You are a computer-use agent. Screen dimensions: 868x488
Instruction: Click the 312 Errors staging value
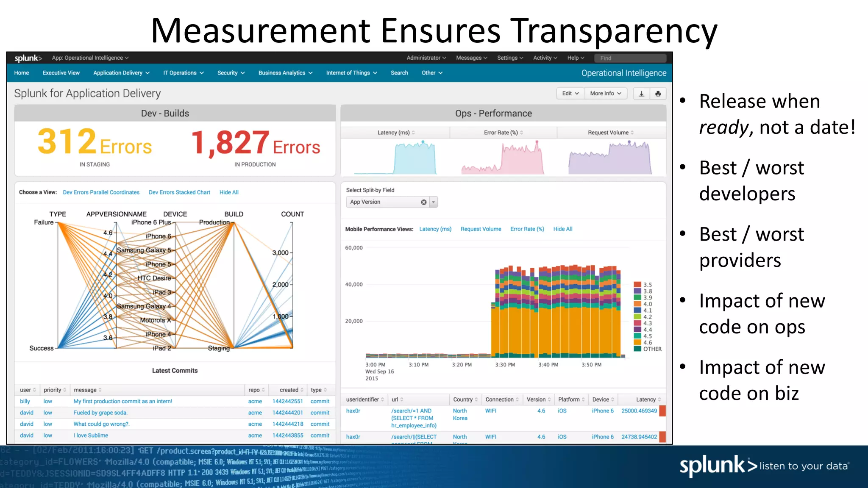[95, 141]
